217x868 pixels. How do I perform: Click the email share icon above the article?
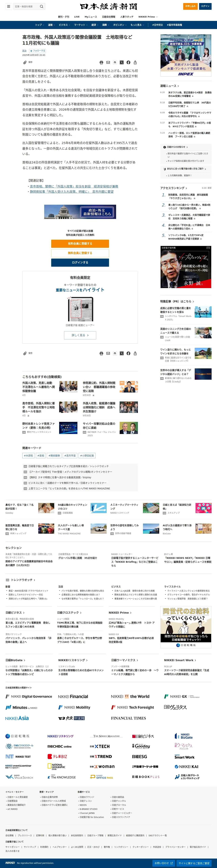click(108, 63)
